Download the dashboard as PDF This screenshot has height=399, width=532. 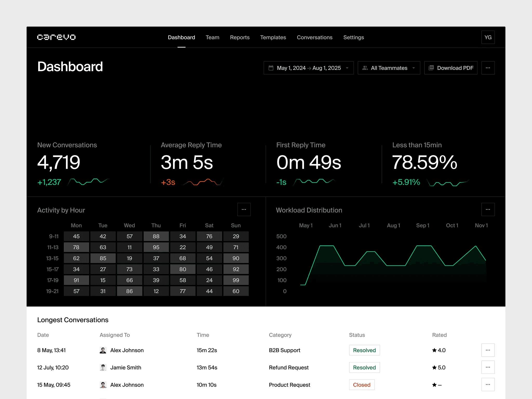450,68
